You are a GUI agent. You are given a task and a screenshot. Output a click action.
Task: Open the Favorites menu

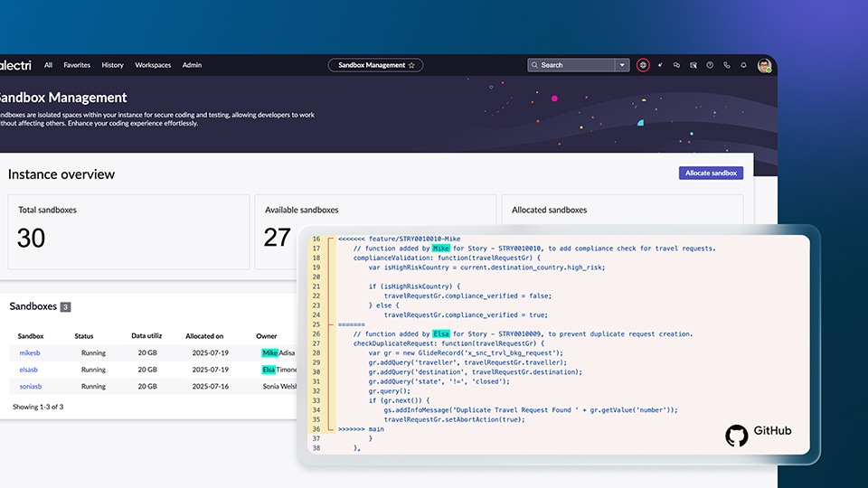point(77,65)
